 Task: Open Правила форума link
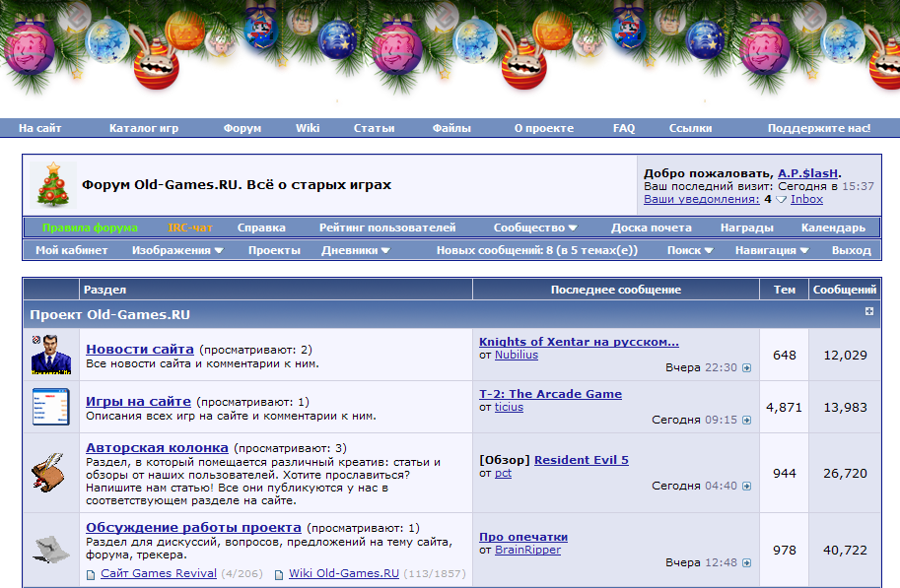(x=90, y=228)
